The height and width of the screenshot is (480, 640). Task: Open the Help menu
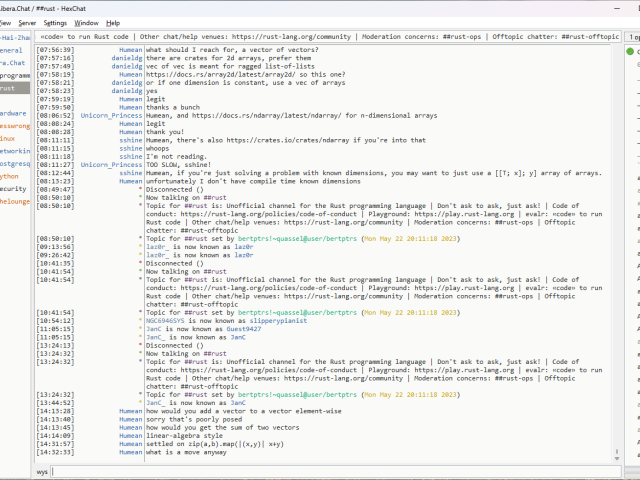point(113,22)
